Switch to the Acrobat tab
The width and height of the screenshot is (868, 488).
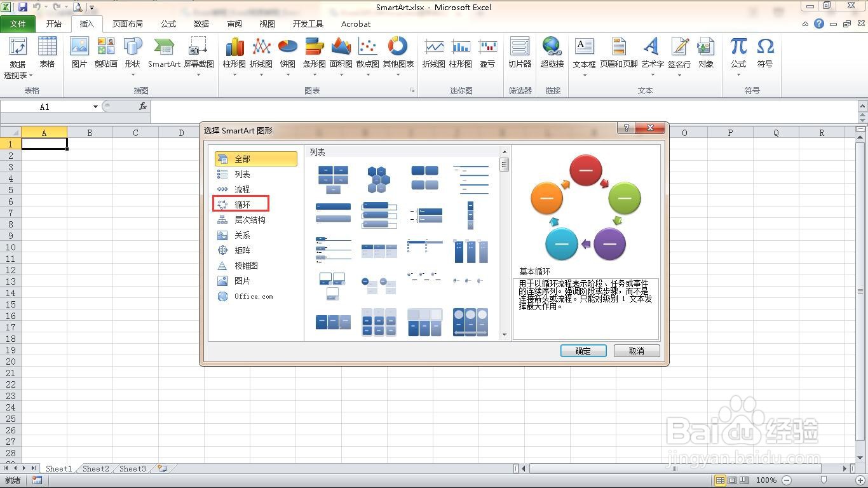pyautogui.click(x=356, y=24)
